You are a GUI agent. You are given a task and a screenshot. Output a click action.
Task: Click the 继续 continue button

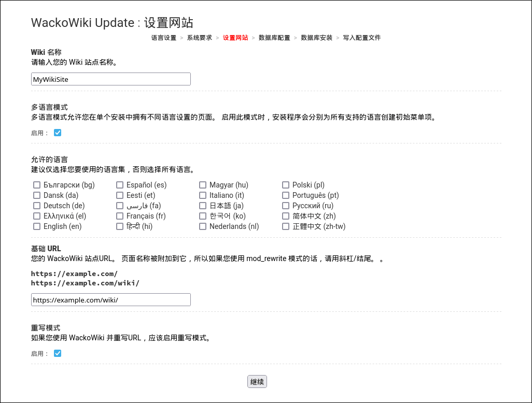tap(257, 382)
